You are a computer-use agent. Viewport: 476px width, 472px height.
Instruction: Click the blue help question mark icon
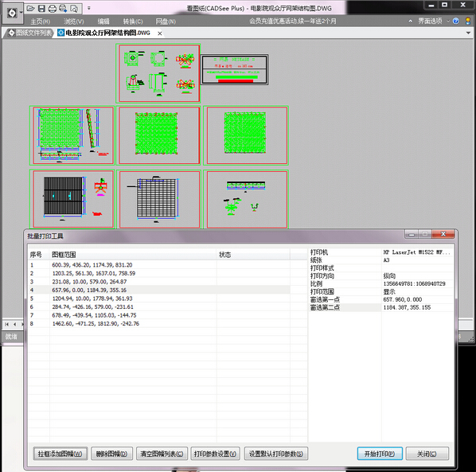(x=455, y=21)
